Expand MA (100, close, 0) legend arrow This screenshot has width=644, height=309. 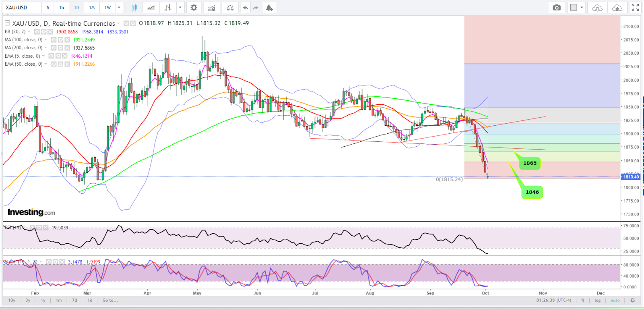pyautogui.click(x=45, y=40)
